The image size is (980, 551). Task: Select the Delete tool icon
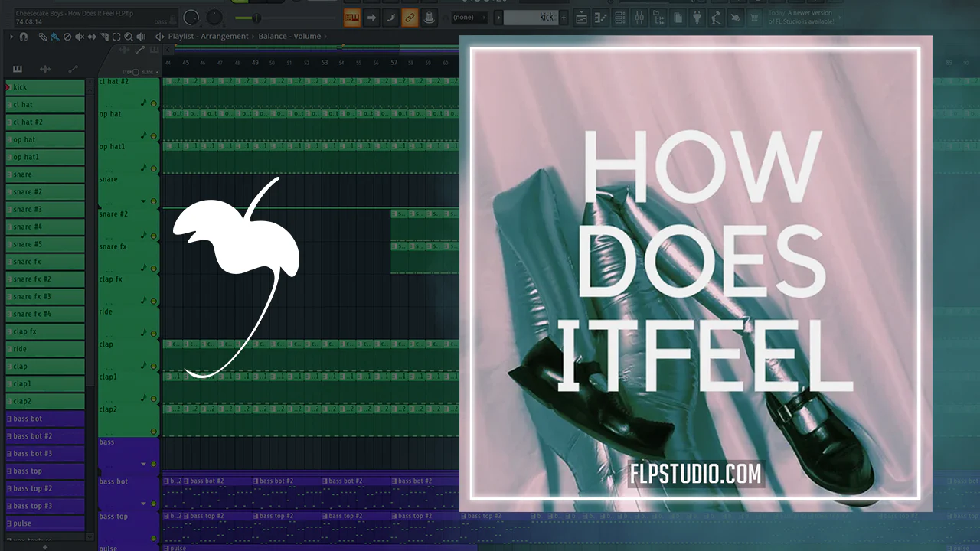pos(67,36)
